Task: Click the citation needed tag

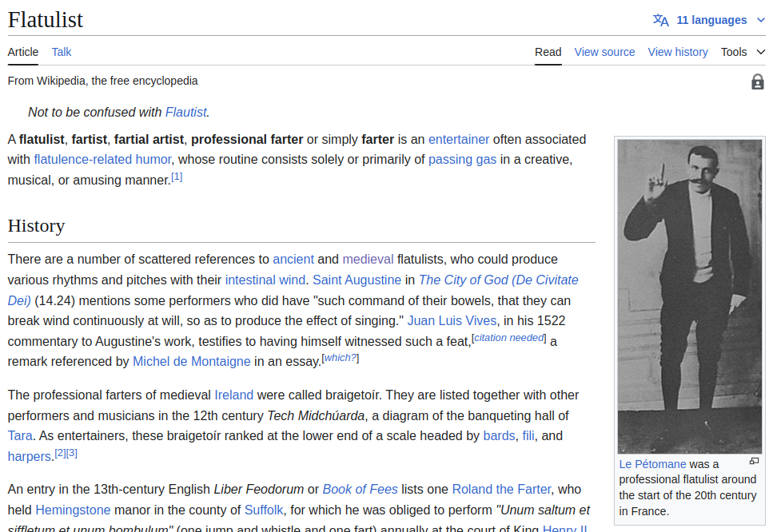Action: tap(508, 338)
